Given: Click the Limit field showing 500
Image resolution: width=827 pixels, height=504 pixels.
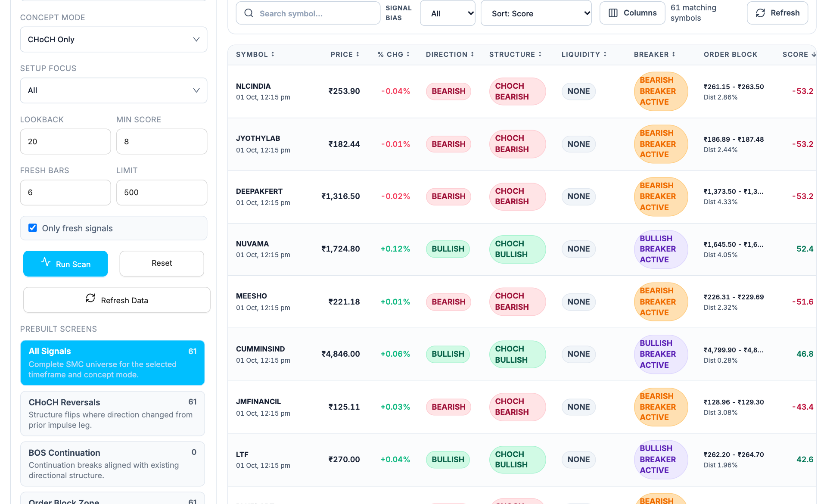Looking at the screenshot, I should coord(162,193).
